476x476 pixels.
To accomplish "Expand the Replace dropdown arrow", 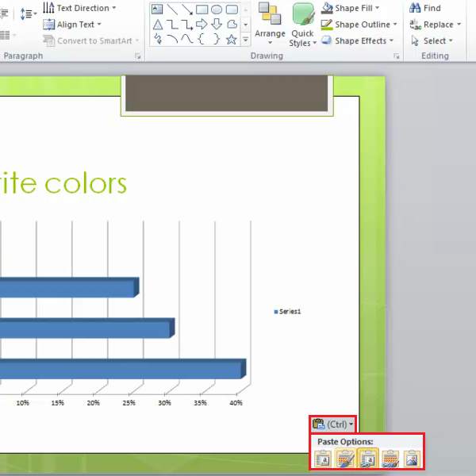I will tap(459, 25).
